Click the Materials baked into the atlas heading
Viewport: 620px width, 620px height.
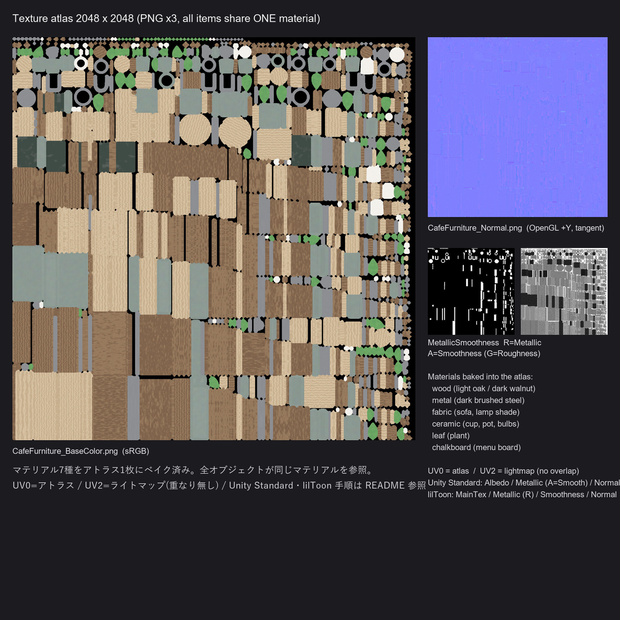(x=480, y=377)
